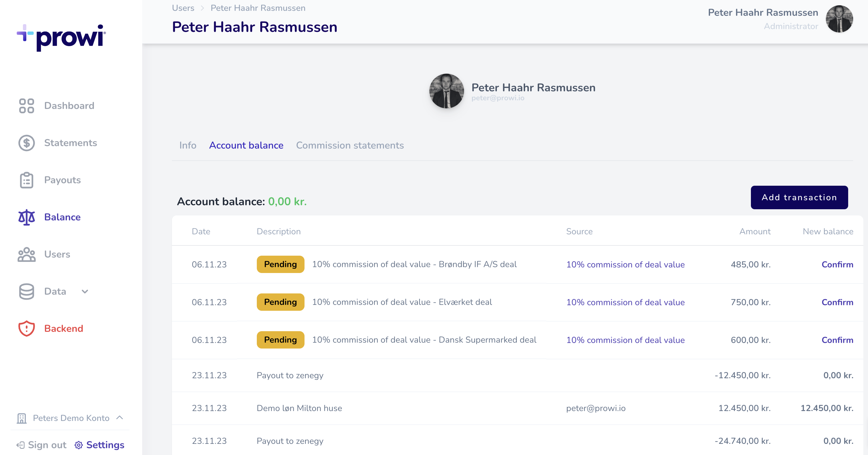
Task: Open Statements via dollar coin icon
Action: pyautogui.click(x=26, y=143)
